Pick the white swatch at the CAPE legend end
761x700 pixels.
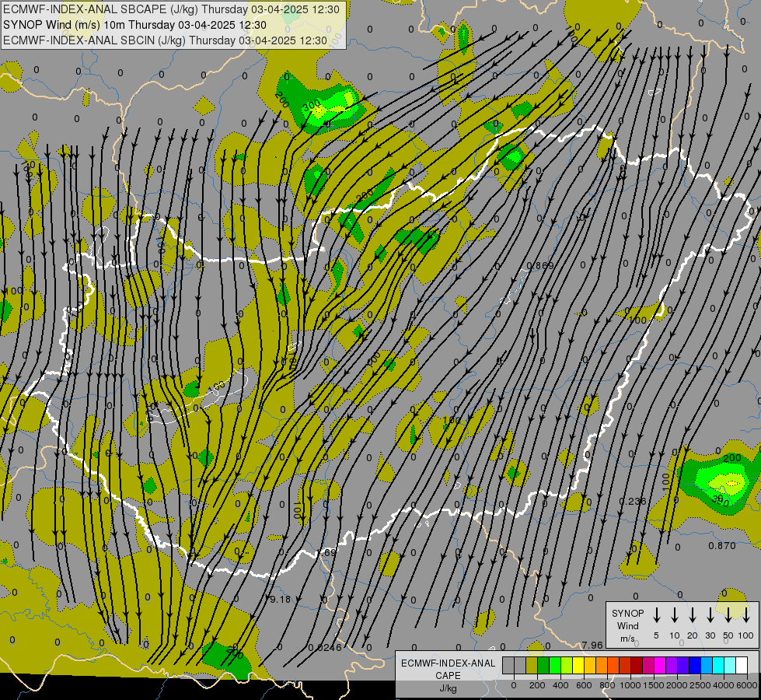(x=742, y=665)
